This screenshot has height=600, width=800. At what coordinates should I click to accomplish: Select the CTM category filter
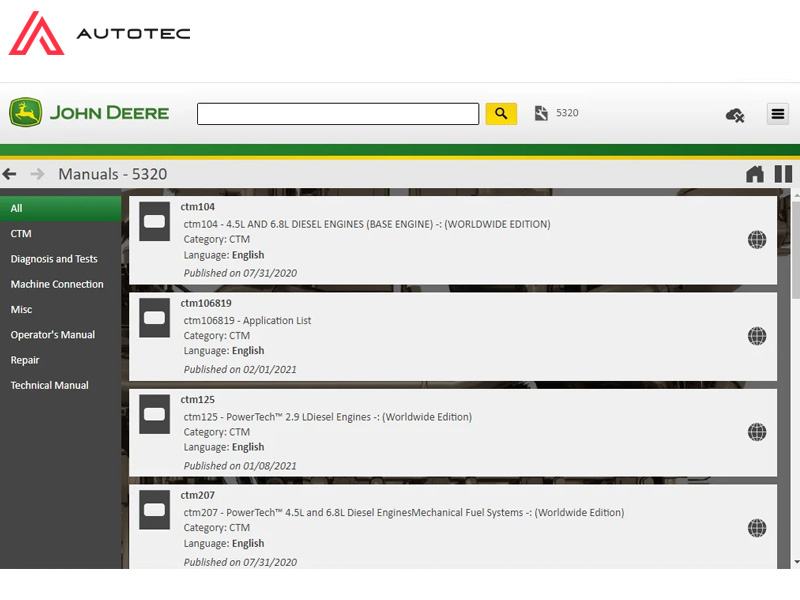point(61,234)
